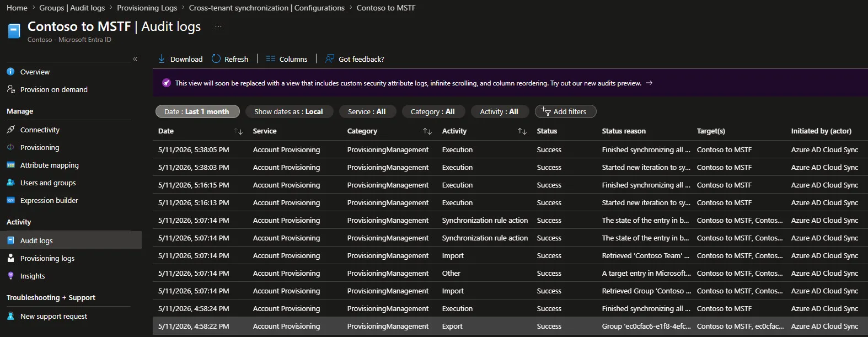Viewport: 868px width, 337px height.
Task: Follow the new audits preview arrow
Action: pos(649,83)
